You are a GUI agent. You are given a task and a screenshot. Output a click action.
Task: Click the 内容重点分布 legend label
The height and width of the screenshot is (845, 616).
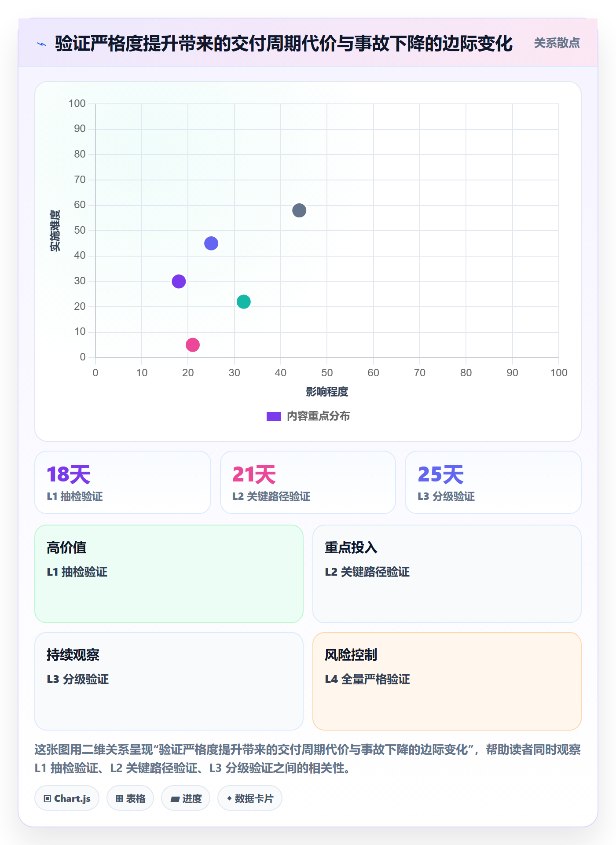click(318, 416)
